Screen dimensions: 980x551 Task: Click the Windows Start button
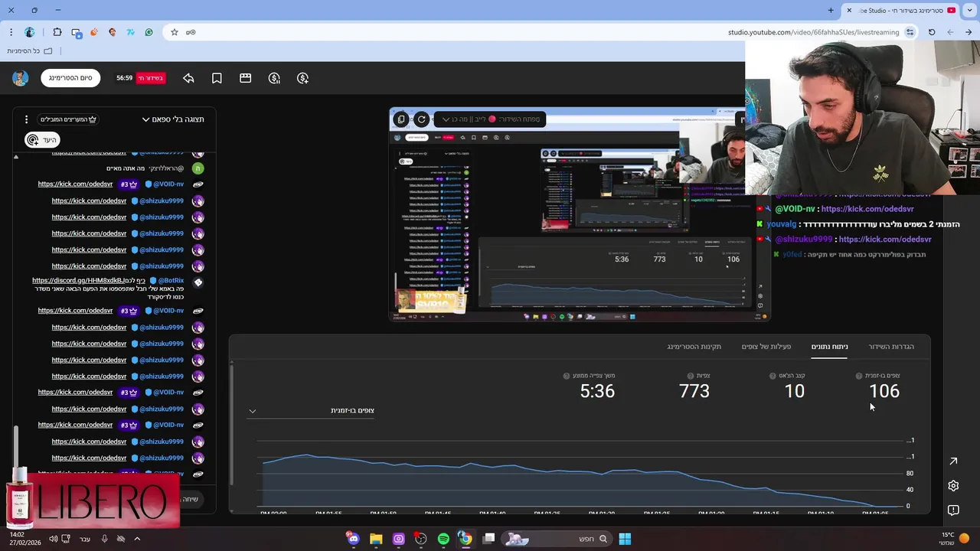625,539
